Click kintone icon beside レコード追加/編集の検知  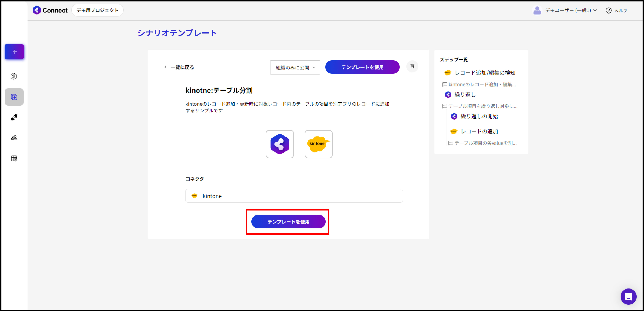click(448, 73)
